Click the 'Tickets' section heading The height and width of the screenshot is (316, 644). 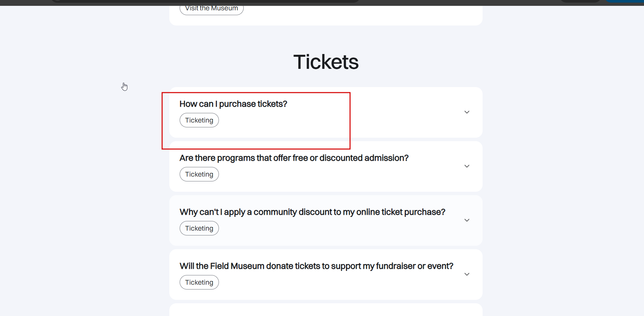326,62
